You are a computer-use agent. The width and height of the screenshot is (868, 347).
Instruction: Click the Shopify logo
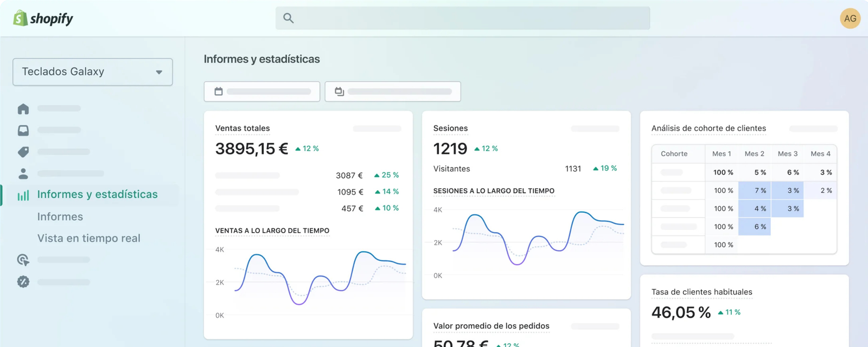pyautogui.click(x=43, y=18)
